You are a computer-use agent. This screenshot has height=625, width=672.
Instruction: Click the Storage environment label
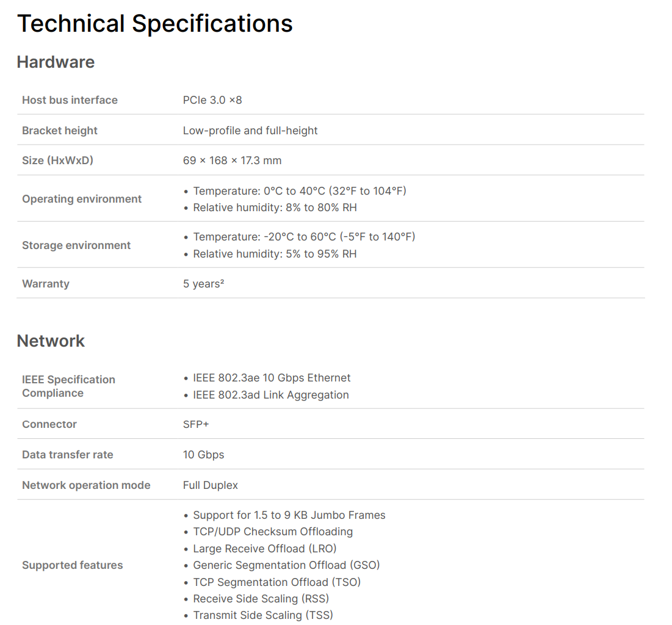point(76,245)
